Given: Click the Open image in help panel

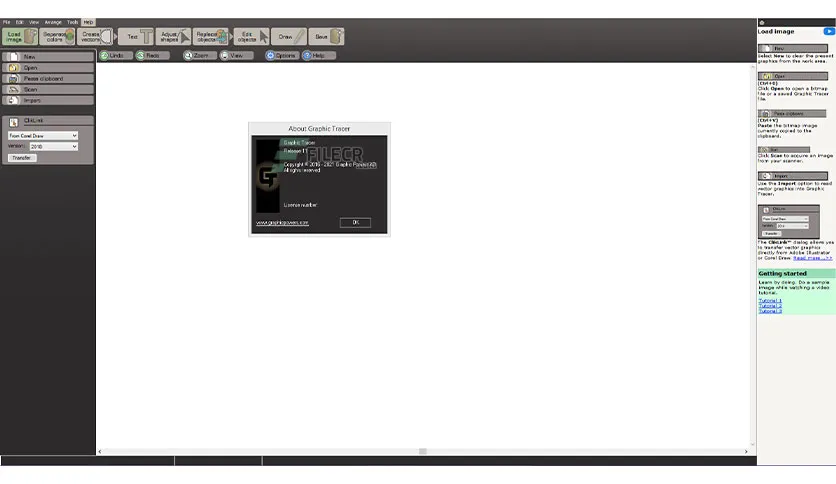Looking at the screenshot, I should pos(793,76).
